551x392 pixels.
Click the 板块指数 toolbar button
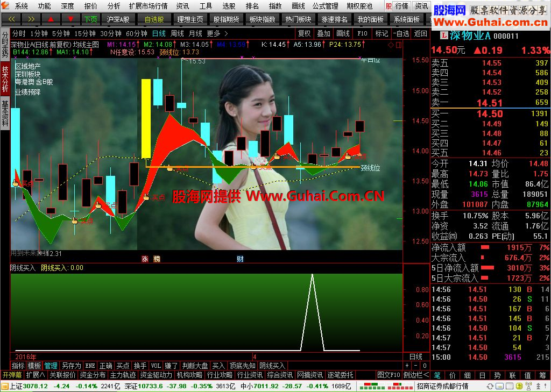point(262,19)
